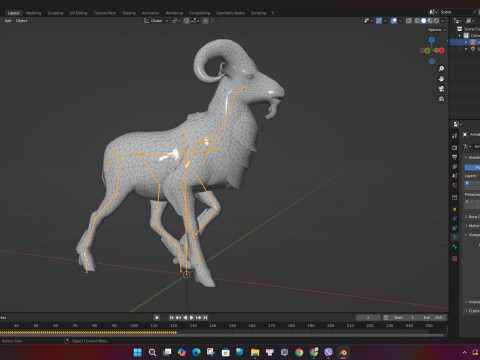Click the blue Pose Position button
480x360 pixels.
click(472, 167)
